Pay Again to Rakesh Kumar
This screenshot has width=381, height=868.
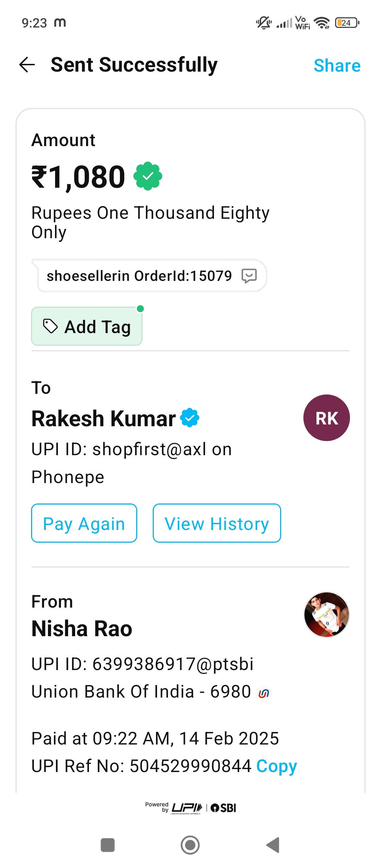[x=84, y=523]
